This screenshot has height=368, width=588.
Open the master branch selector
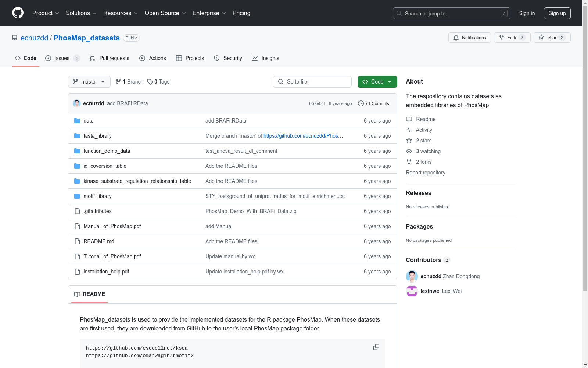(89, 82)
